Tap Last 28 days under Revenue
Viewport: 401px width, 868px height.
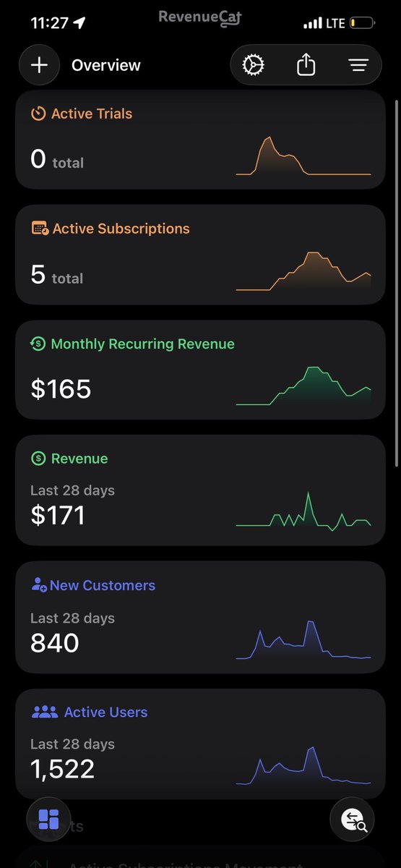tap(72, 490)
